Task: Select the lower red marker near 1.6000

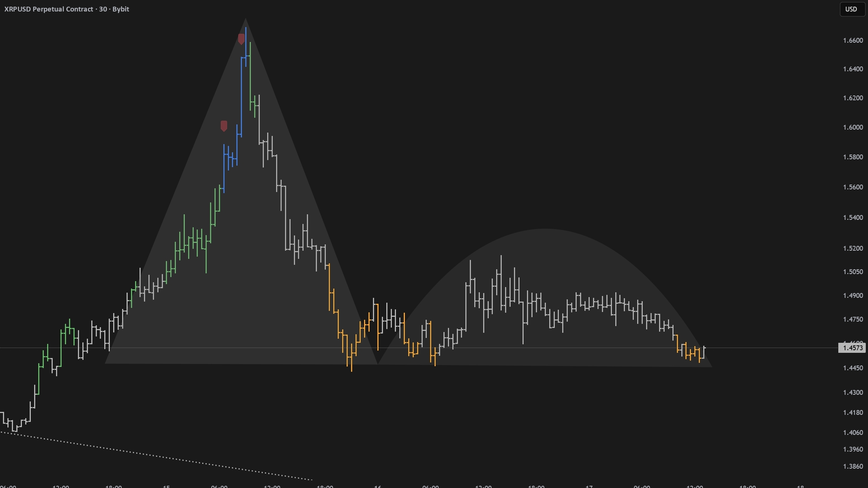Action: [x=224, y=126]
